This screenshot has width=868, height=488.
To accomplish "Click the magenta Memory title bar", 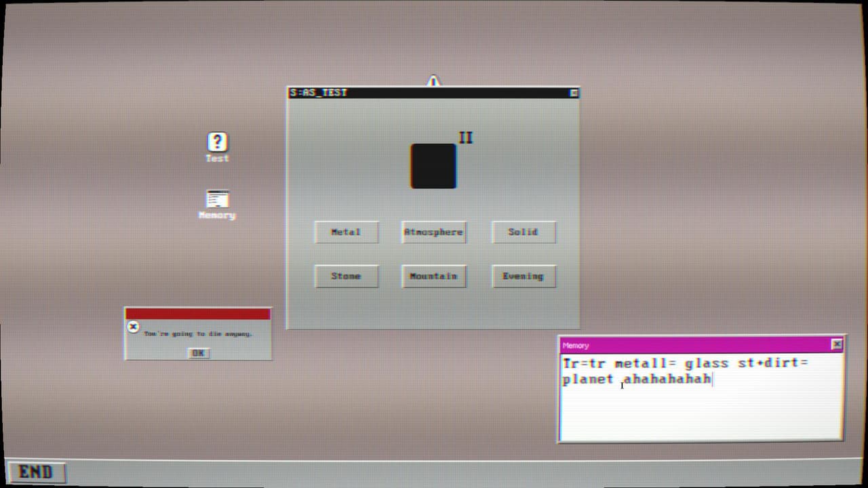I will point(695,345).
